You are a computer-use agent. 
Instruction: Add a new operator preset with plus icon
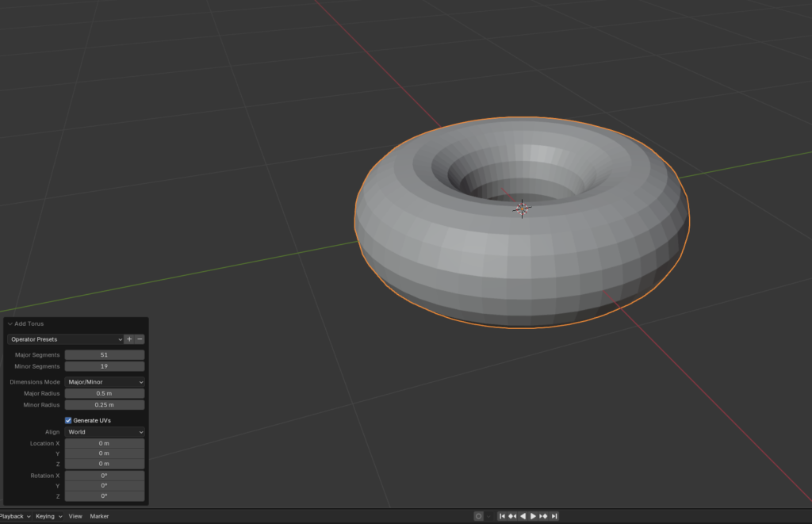pos(130,339)
